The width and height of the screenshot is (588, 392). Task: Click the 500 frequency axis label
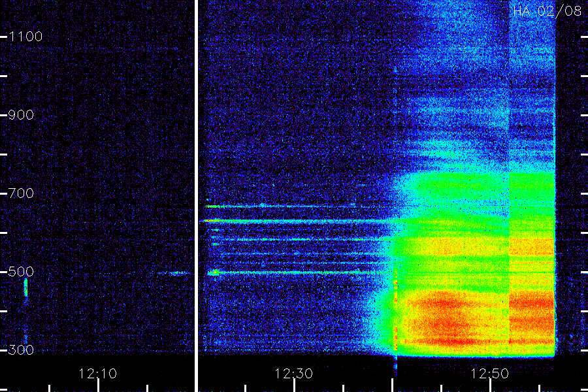tap(21, 272)
